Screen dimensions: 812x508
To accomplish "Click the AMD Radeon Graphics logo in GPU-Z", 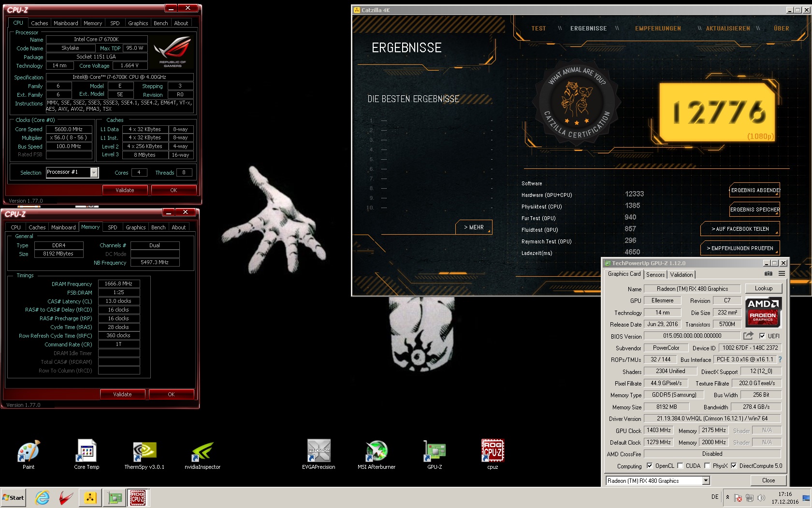I will (x=763, y=312).
